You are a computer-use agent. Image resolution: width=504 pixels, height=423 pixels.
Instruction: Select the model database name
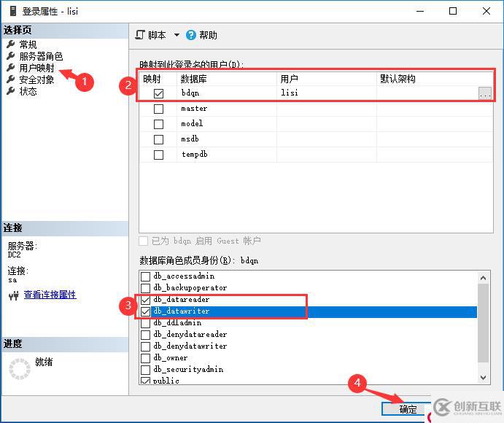192,124
